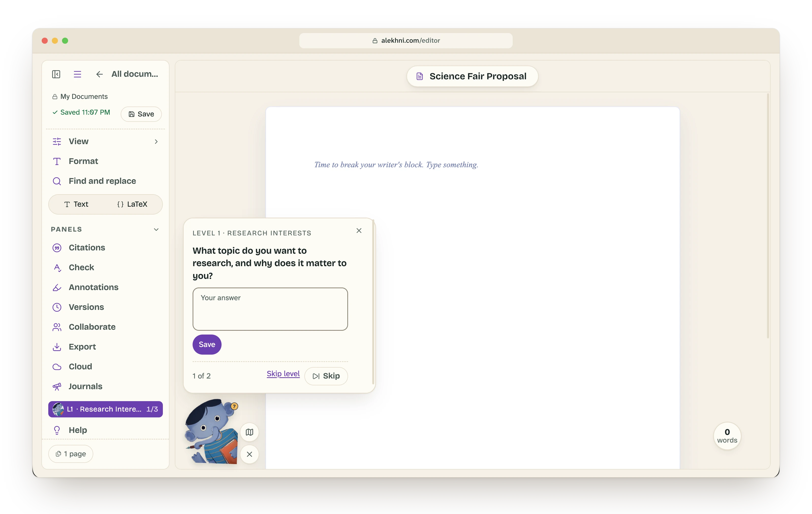The image size is (812, 514).
Task: Click the 1 page indicator
Action: 71,454
